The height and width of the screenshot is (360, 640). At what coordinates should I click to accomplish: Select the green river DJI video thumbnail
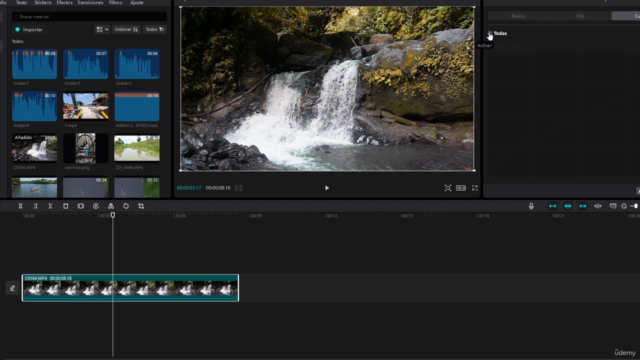pyautogui.click(x=137, y=148)
